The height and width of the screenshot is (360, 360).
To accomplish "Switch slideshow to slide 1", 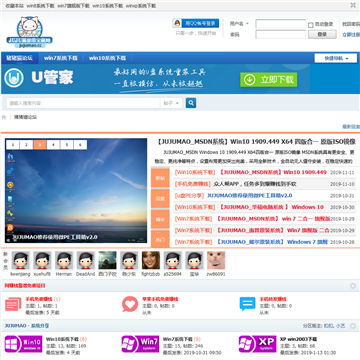I will point(13,145).
